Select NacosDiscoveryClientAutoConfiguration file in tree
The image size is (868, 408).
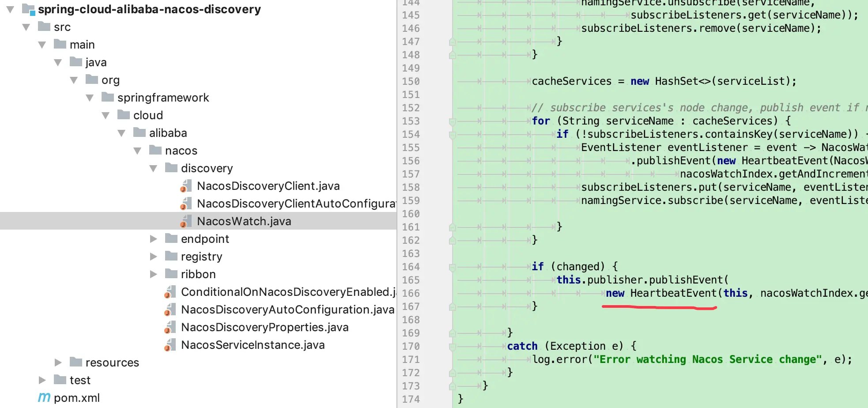296,204
